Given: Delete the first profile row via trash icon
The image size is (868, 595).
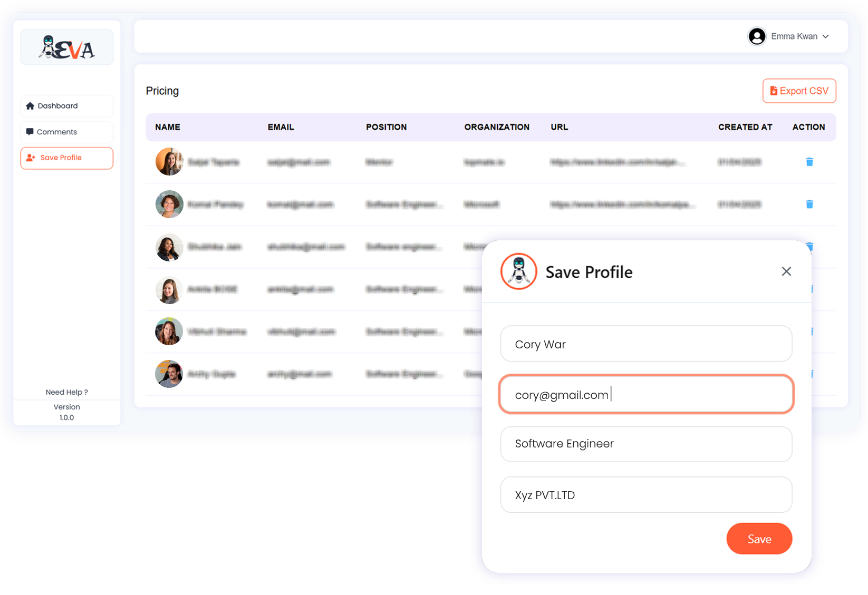Looking at the screenshot, I should (x=809, y=162).
